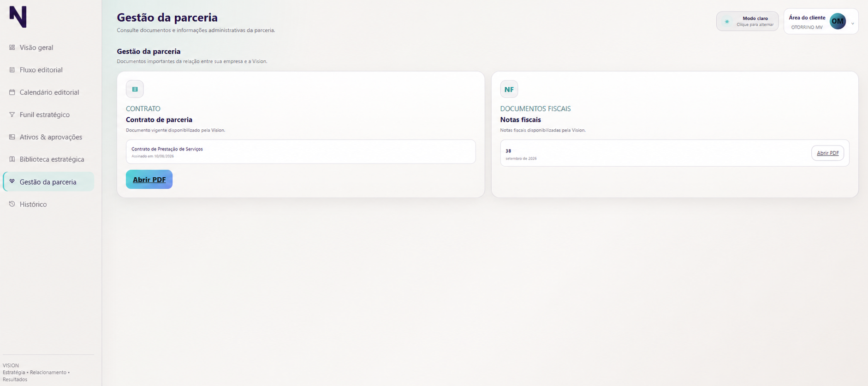
Task: Click the CONTRATO category label
Action: pos(143,109)
